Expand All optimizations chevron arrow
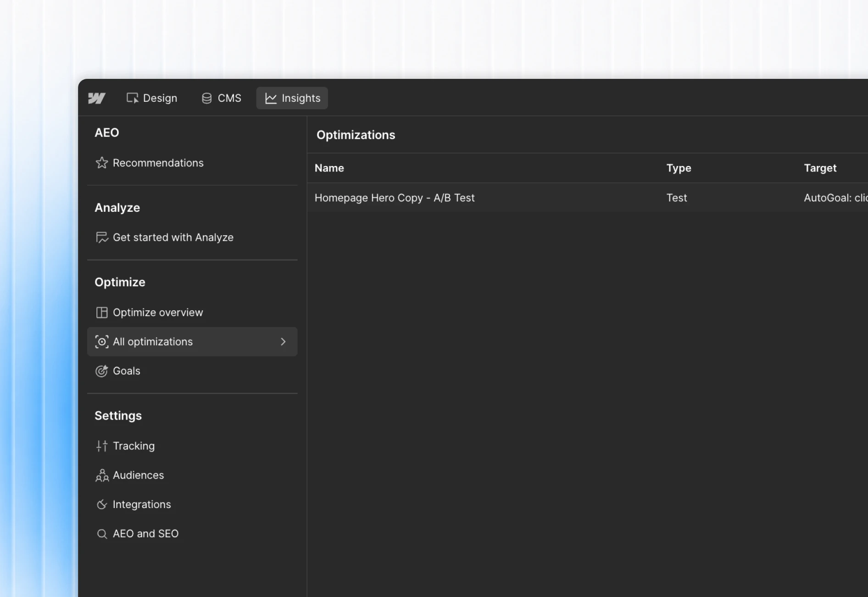The height and width of the screenshot is (597, 868). tap(283, 342)
